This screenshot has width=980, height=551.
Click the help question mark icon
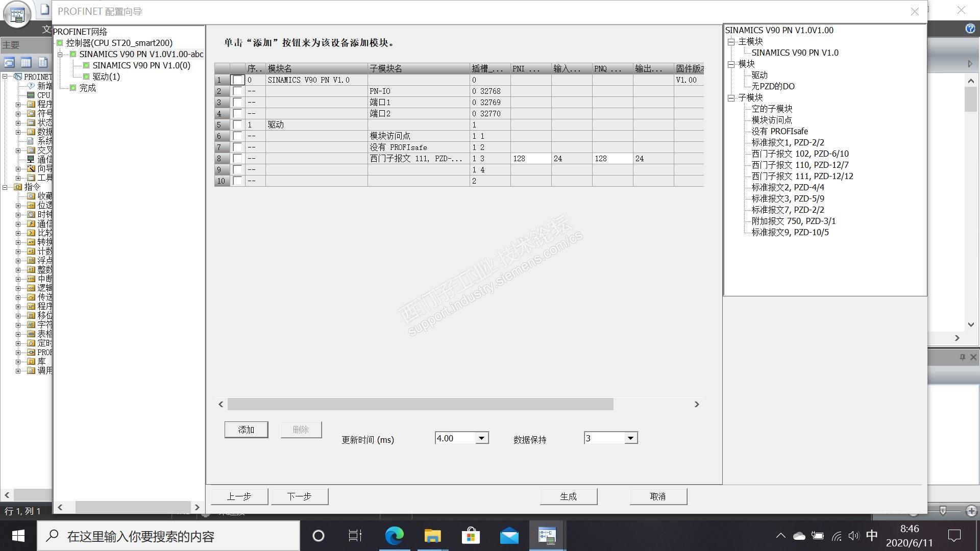click(x=970, y=29)
